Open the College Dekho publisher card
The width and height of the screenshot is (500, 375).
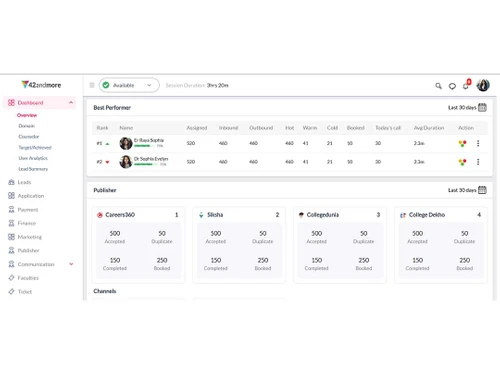tap(441, 245)
